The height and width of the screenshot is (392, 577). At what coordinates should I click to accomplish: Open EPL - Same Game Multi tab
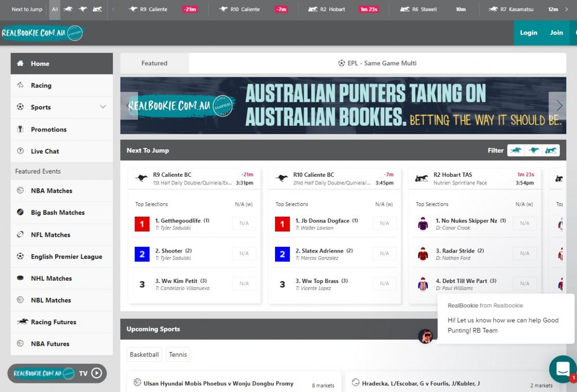point(377,63)
